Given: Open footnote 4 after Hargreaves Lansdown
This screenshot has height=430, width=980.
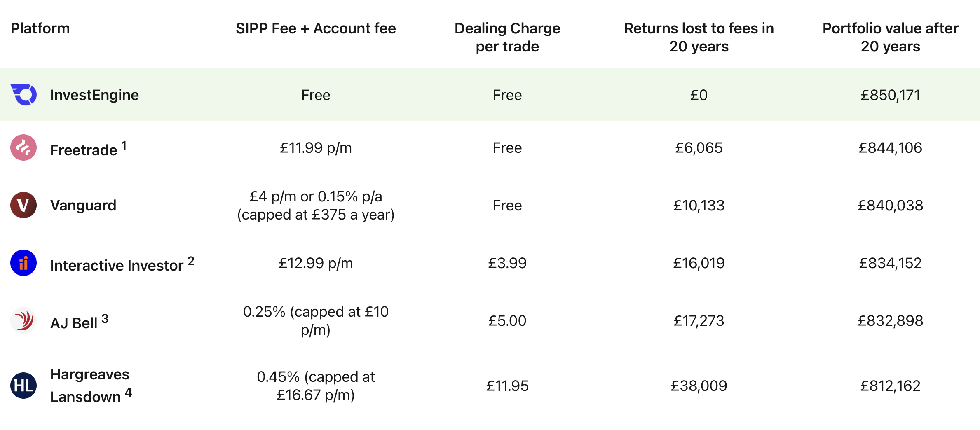Looking at the screenshot, I should tap(129, 393).
